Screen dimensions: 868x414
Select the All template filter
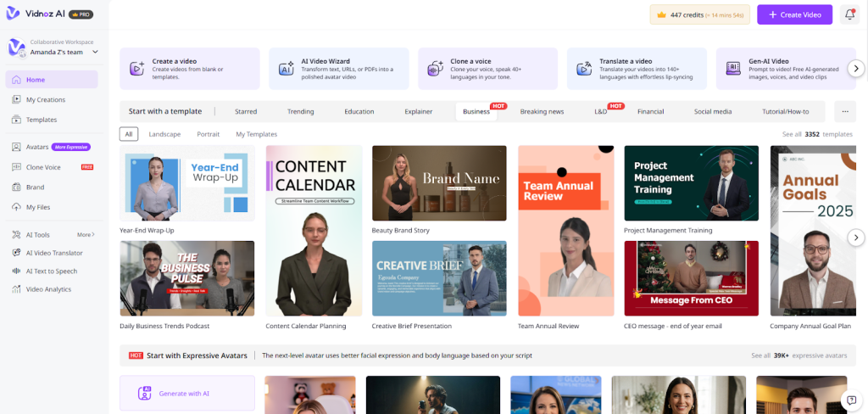click(129, 134)
